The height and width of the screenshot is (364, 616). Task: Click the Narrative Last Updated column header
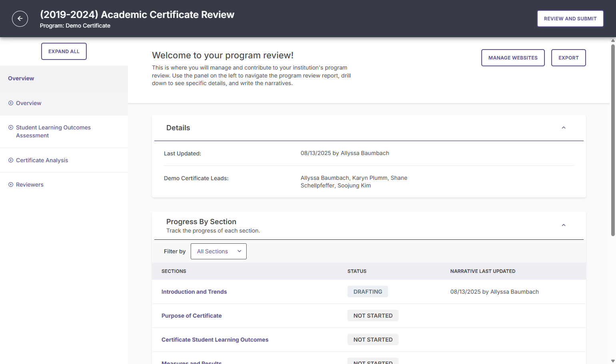coord(483,271)
